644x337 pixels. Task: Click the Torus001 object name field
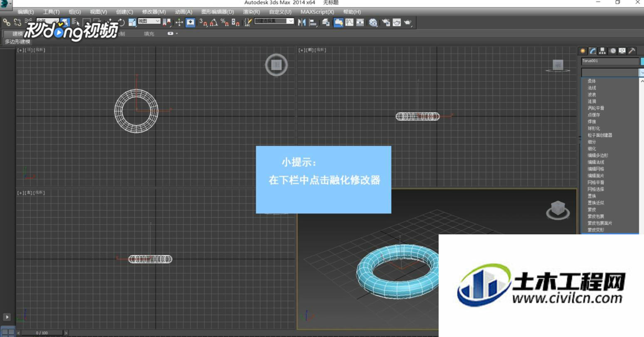(610, 61)
